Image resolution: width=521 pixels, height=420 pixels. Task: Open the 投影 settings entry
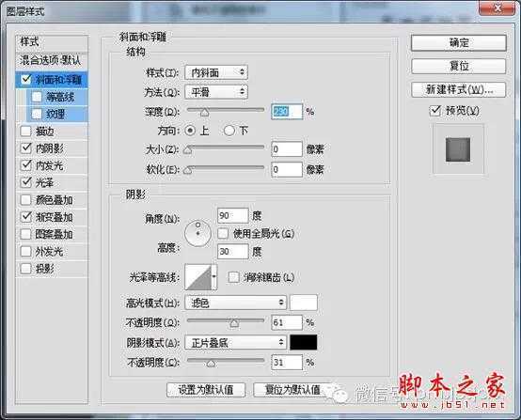point(45,269)
